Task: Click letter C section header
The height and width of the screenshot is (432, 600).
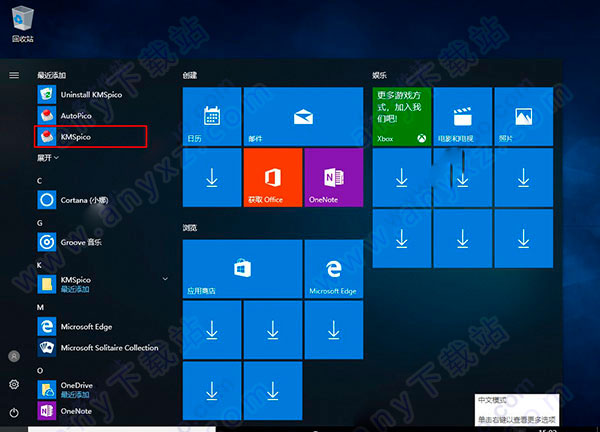Action: (39, 181)
